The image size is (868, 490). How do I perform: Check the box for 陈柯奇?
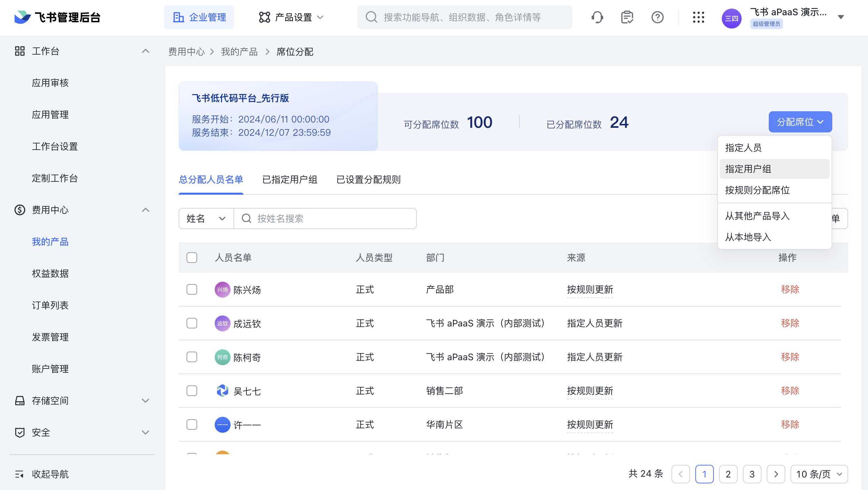[192, 357]
